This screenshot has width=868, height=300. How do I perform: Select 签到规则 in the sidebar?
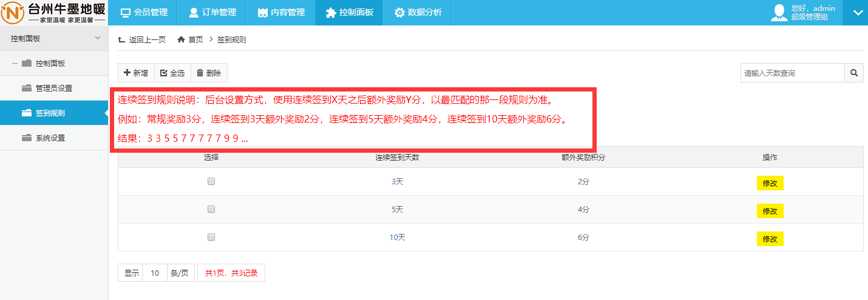[x=54, y=113]
